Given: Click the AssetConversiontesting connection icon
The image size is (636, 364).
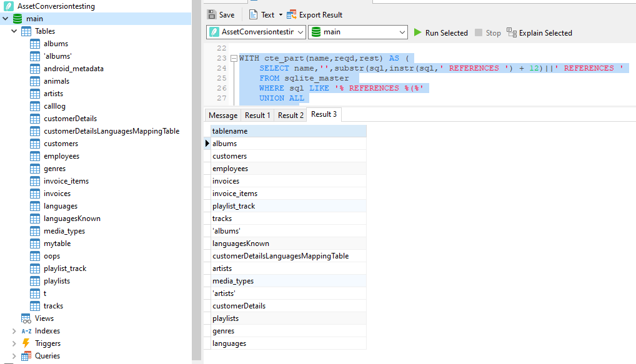Looking at the screenshot, I should coord(9,6).
